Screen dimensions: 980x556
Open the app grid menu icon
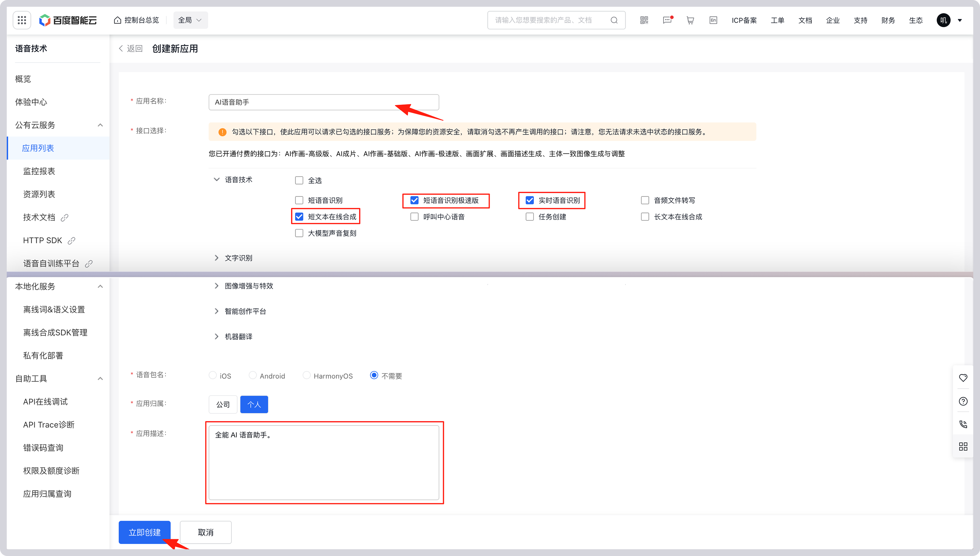tap(22, 20)
